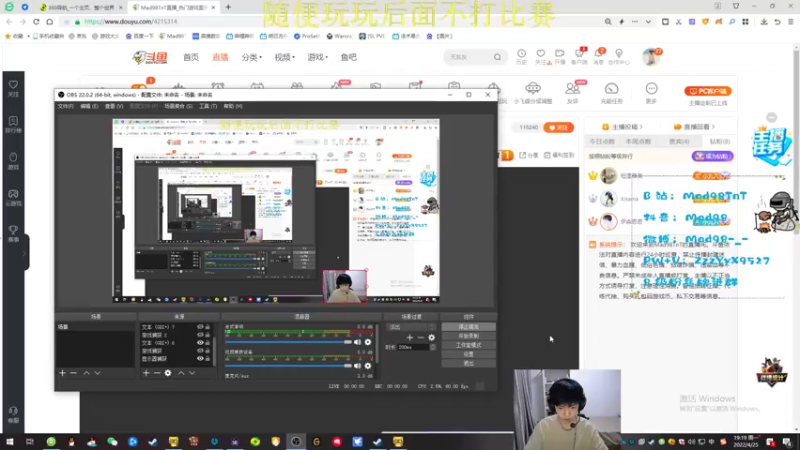Toggle visibility of 窗口捕获 2 source
Image resolution: width=800 pixels, height=450 pixels.
pos(200,335)
